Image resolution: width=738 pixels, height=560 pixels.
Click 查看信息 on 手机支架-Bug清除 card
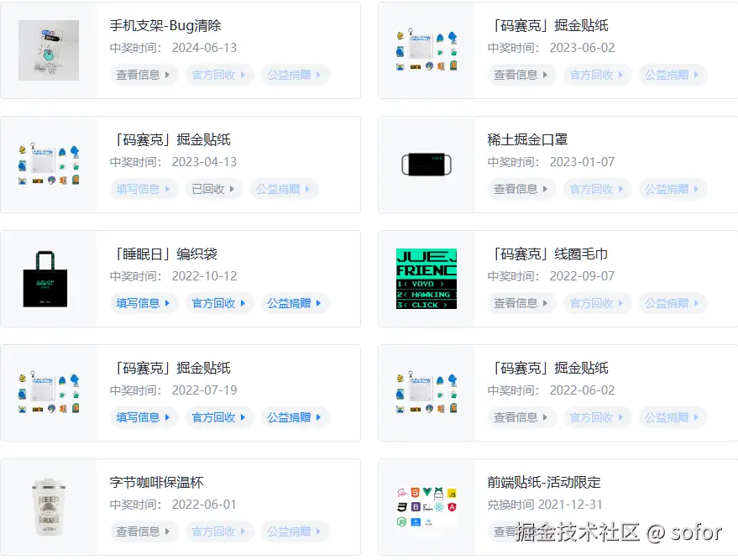(x=143, y=75)
